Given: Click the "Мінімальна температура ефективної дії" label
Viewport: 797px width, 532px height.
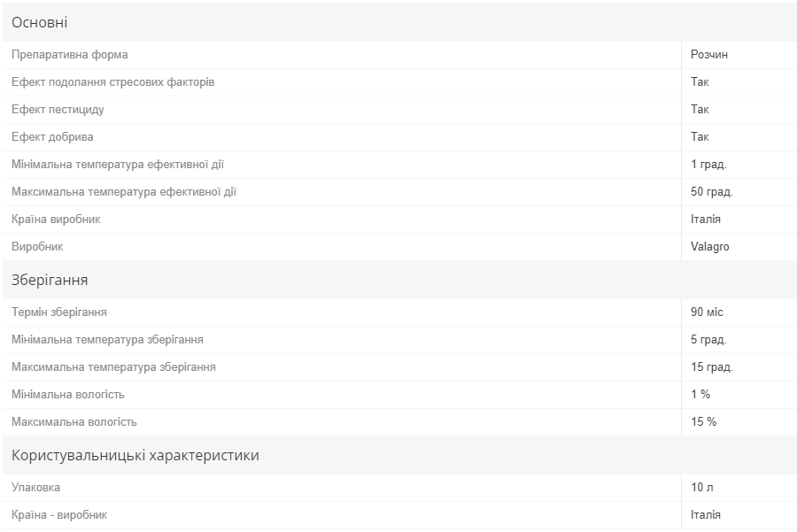Looking at the screenshot, I should (x=118, y=165).
